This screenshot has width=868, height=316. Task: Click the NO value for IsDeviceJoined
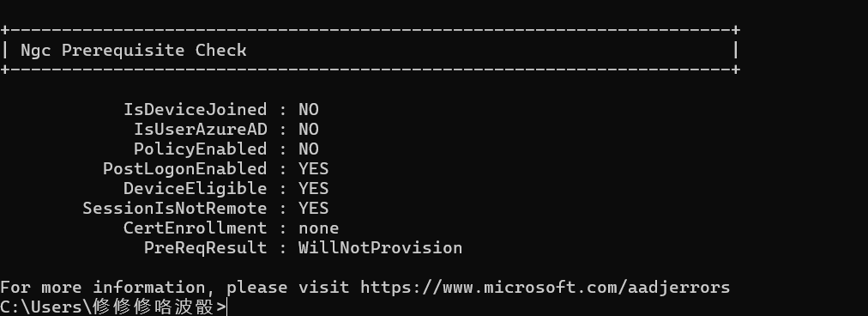(308, 109)
